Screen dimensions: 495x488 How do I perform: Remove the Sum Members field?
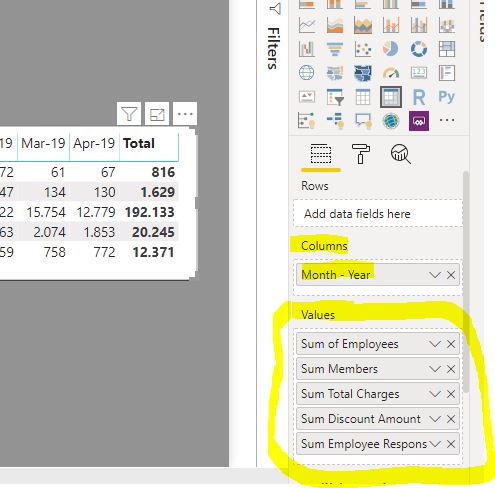coord(451,369)
